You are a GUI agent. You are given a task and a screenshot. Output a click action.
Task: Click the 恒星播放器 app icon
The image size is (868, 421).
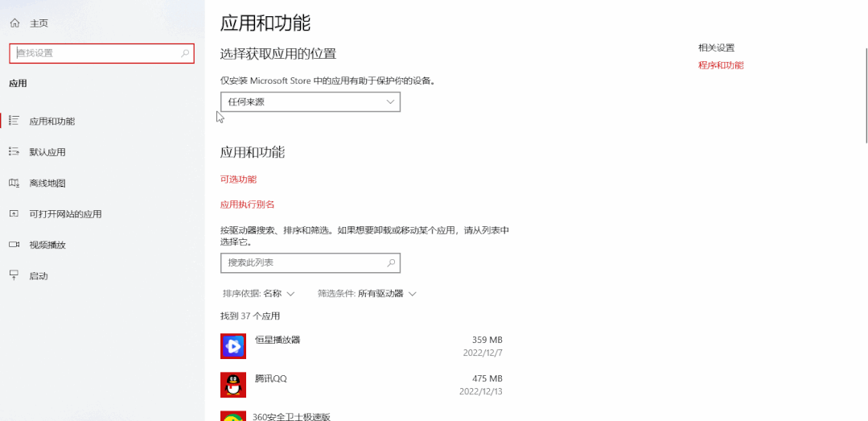tap(233, 346)
